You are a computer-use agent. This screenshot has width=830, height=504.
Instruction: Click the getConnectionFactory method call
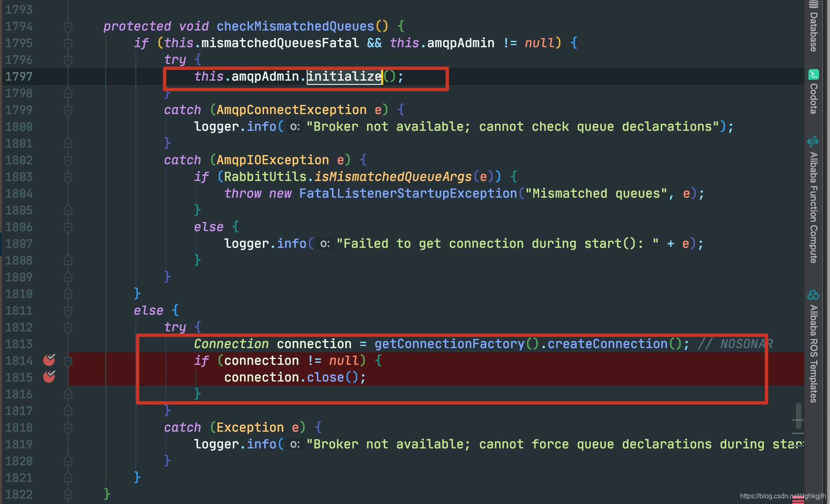point(449,344)
